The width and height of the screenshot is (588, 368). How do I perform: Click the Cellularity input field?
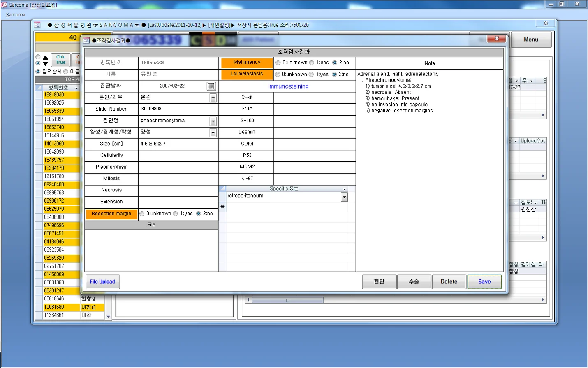coord(178,156)
